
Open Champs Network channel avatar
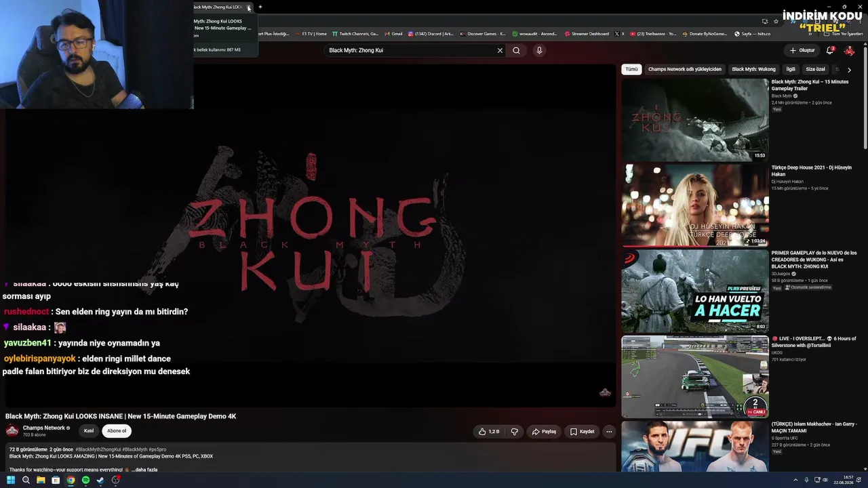tap(12, 430)
